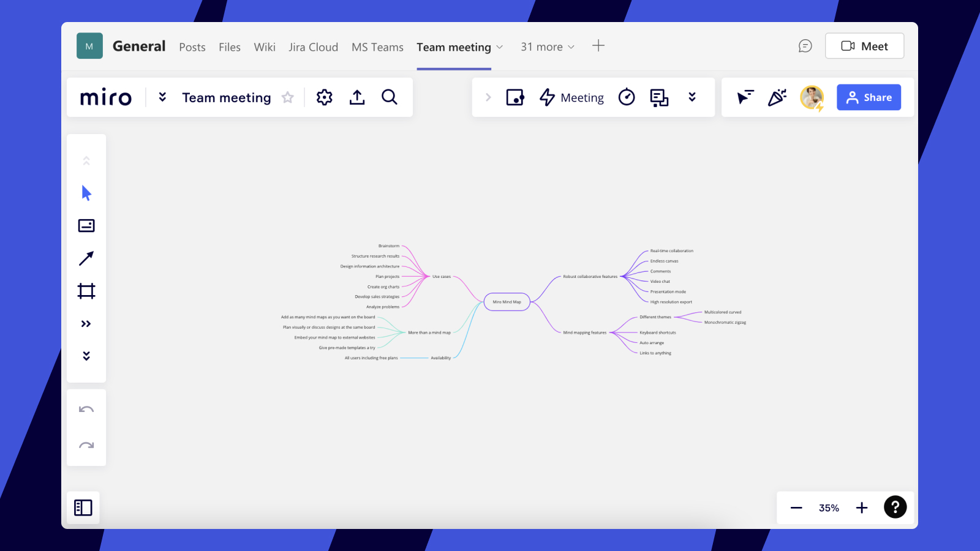Screen dimensions: 980x551
Task: Open the board search magnifier
Action: [x=390, y=97]
